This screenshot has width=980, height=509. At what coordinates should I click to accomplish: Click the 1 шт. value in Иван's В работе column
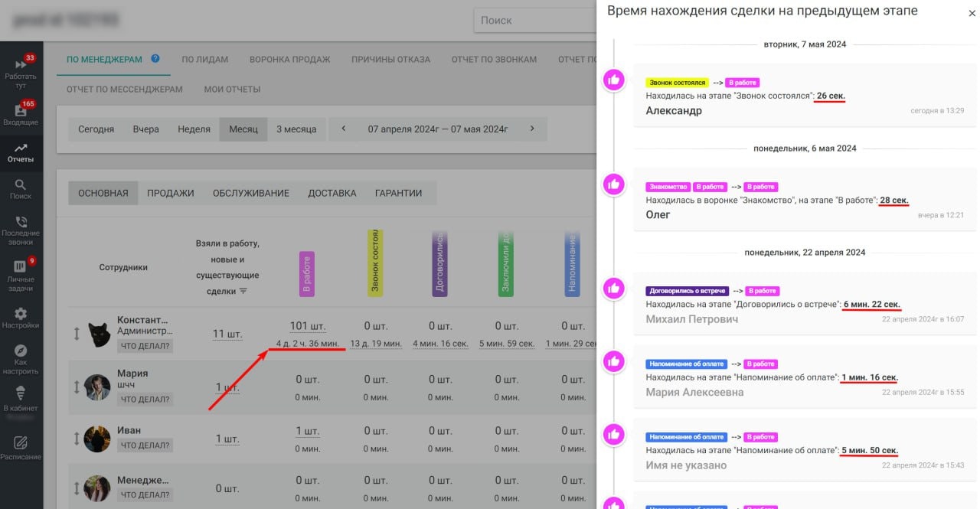tap(307, 431)
